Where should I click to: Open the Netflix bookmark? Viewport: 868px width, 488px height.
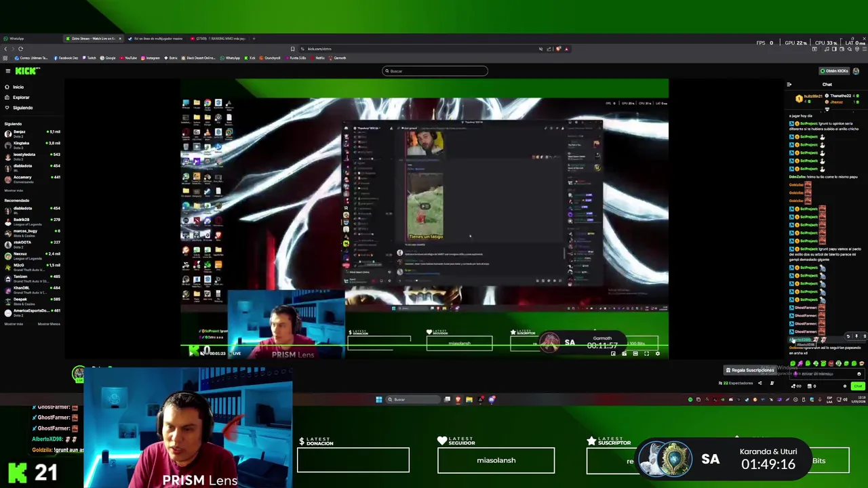pos(319,58)
